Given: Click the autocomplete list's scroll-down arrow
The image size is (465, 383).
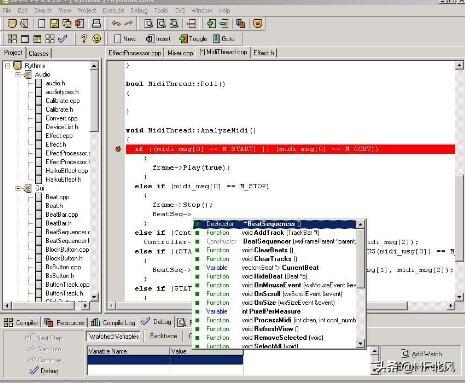Looking at the screenshot, I should pos(360,343).
